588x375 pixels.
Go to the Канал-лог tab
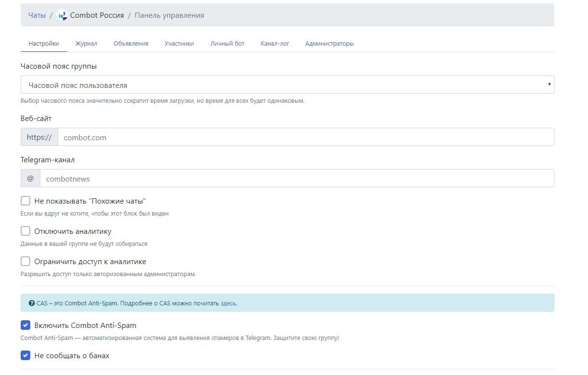point(275,43)
